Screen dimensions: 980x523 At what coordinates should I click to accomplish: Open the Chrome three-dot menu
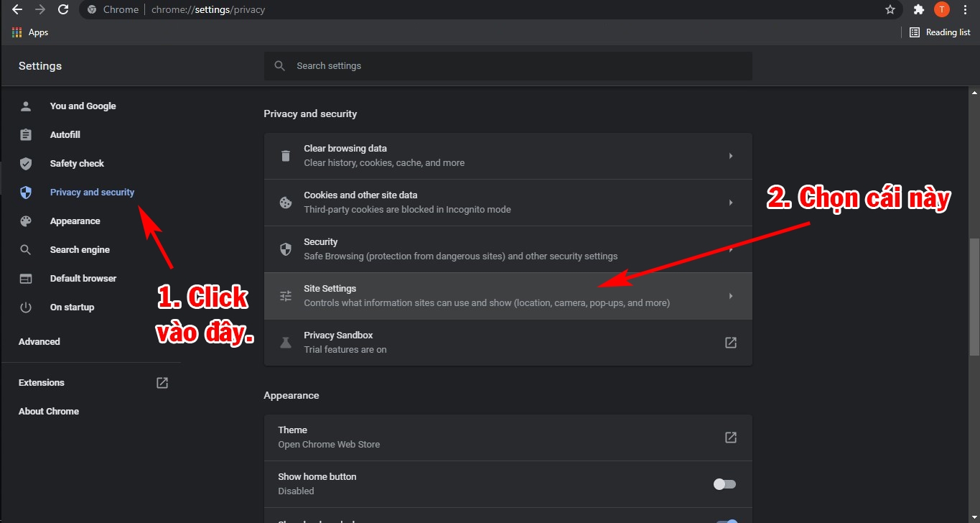coord(964,10)
